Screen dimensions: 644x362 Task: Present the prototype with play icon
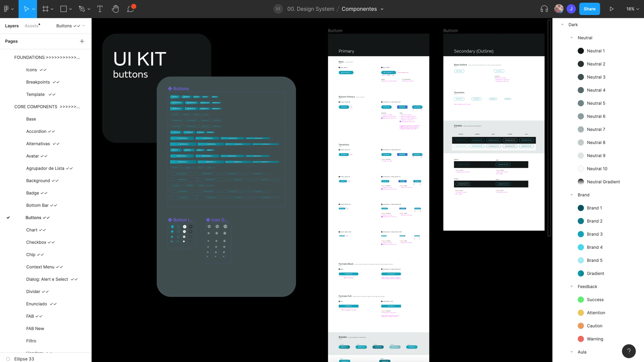click(612, 9)
